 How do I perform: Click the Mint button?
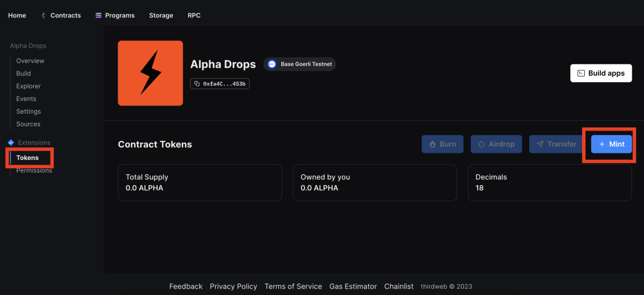[611, 144]
